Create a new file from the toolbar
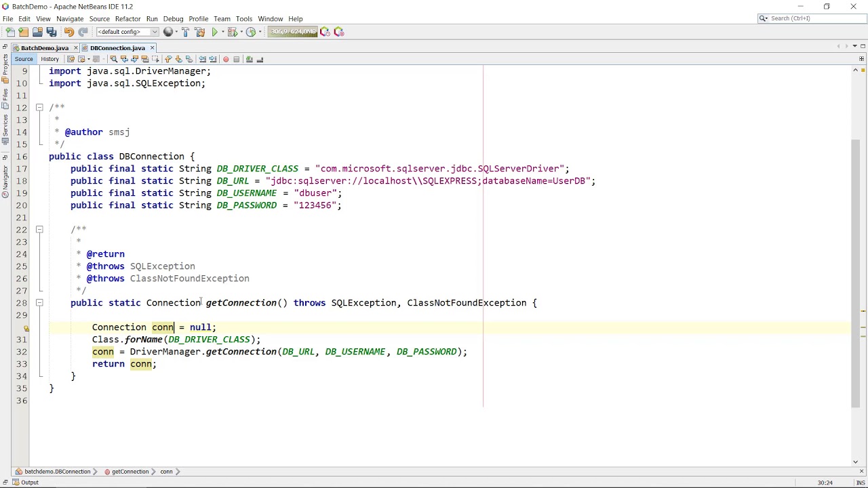Viewport: 868px width, 488px height. pyautogui.click(x=10, y=32)
